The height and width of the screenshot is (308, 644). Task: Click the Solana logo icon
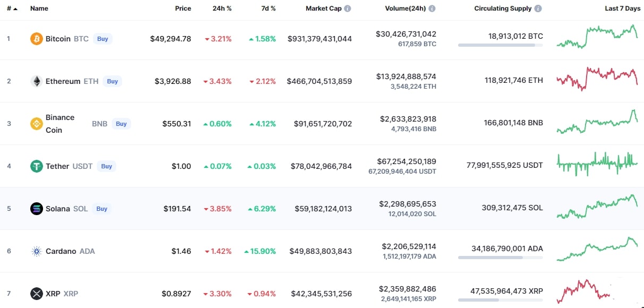click(x=37, y=209)
